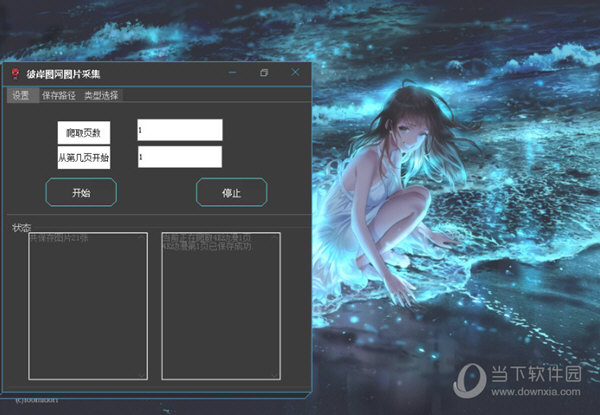Screen dimensions: 600x415
Task: Click scroll-down arrow in right log box
Action: click(x=274, y=375)
